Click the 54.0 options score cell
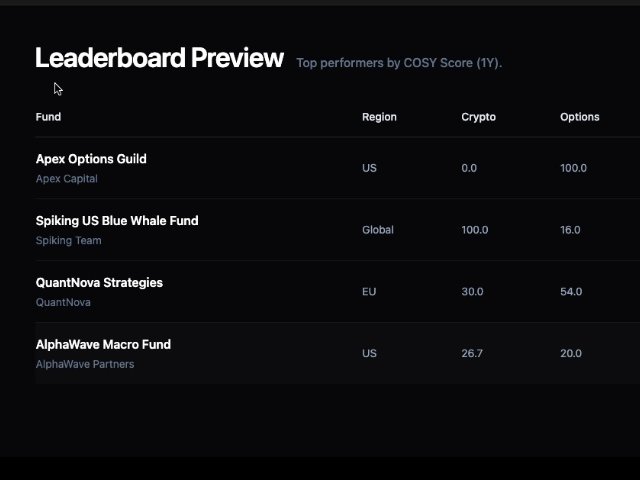 pos(570,292)
